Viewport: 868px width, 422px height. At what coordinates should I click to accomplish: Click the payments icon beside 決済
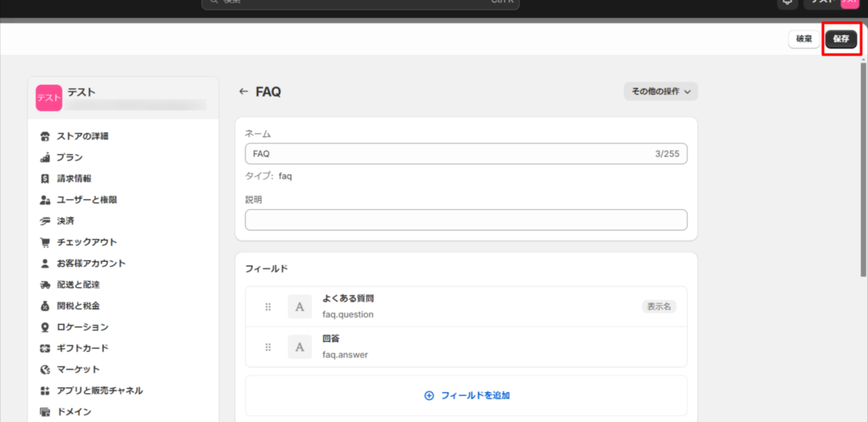(x=46, y=220)
